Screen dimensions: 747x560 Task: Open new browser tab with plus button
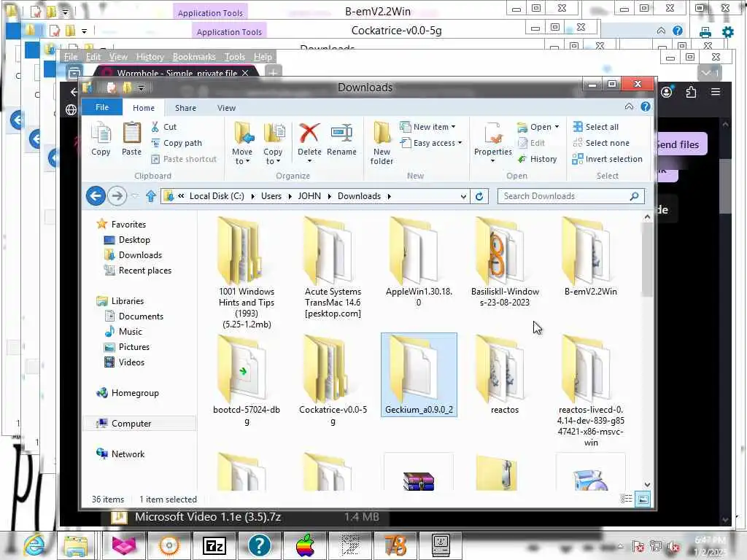point(273,73)
